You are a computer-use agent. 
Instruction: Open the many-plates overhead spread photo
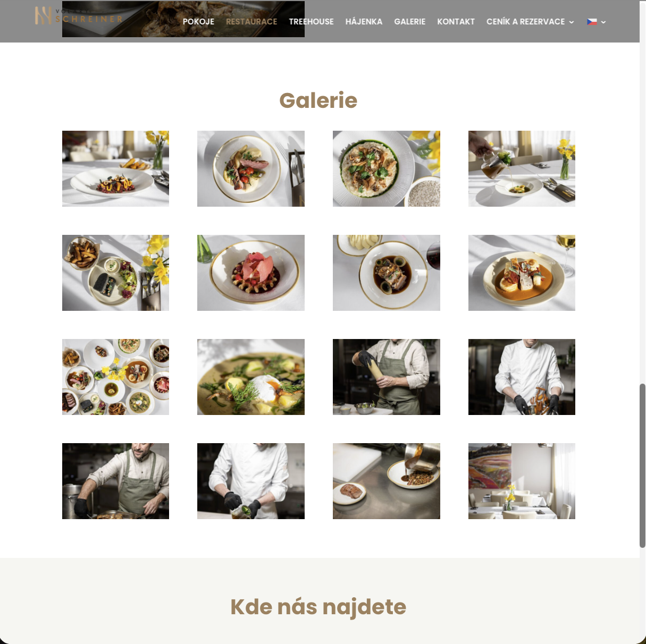tap(115, 377)
